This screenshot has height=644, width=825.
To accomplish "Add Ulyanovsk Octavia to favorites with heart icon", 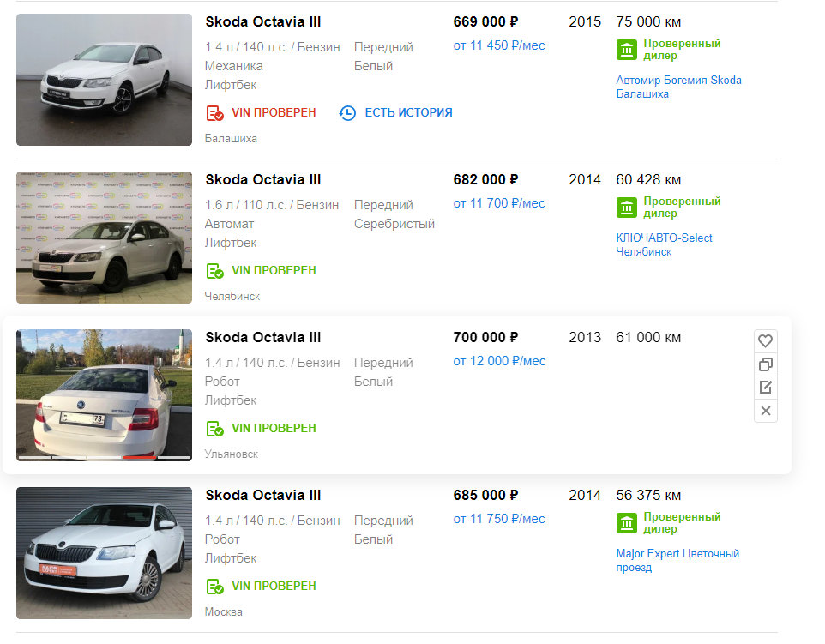I will (765, 341).
